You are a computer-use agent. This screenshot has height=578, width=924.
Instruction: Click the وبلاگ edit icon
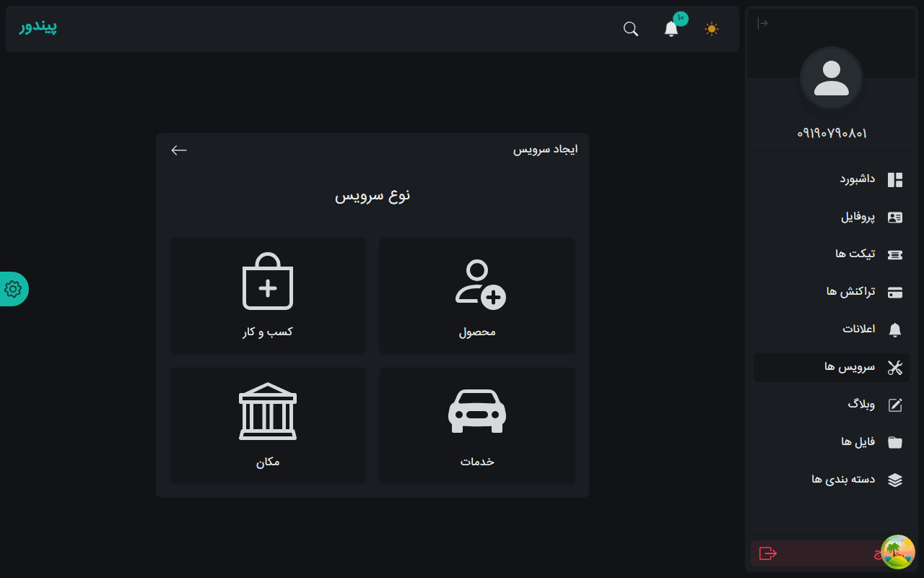pyautogui.click(x=895, y=405)
